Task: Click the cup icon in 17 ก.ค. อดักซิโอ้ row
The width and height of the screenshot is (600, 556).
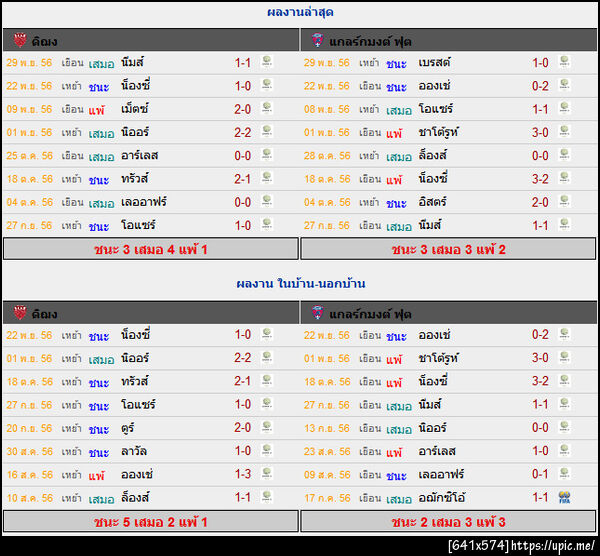Action: click(x=564, y=497)
